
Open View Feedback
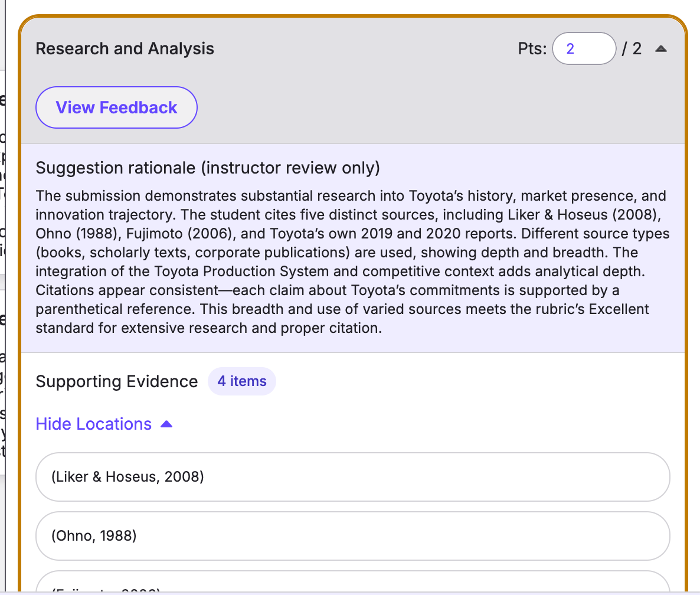[116, 107]
